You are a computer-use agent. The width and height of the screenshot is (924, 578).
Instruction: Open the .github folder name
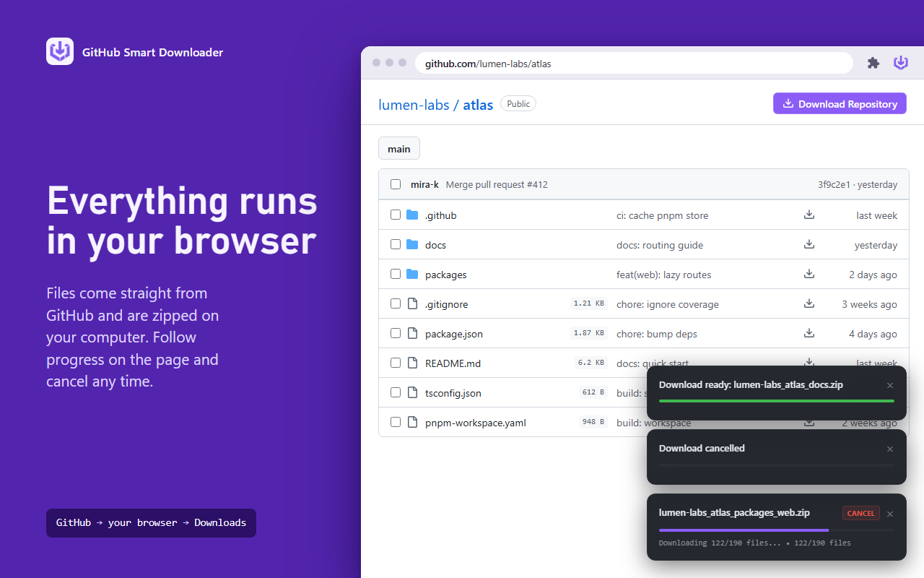pos(441,215)
